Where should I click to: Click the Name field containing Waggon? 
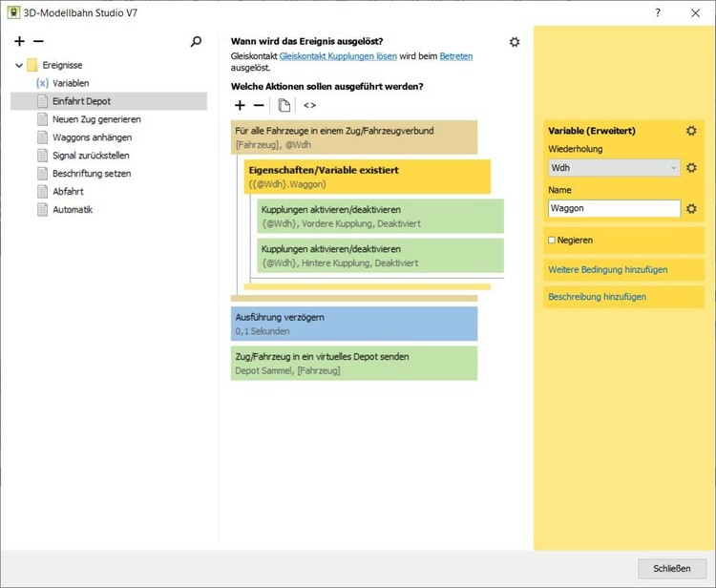click(x=614, y=208)
